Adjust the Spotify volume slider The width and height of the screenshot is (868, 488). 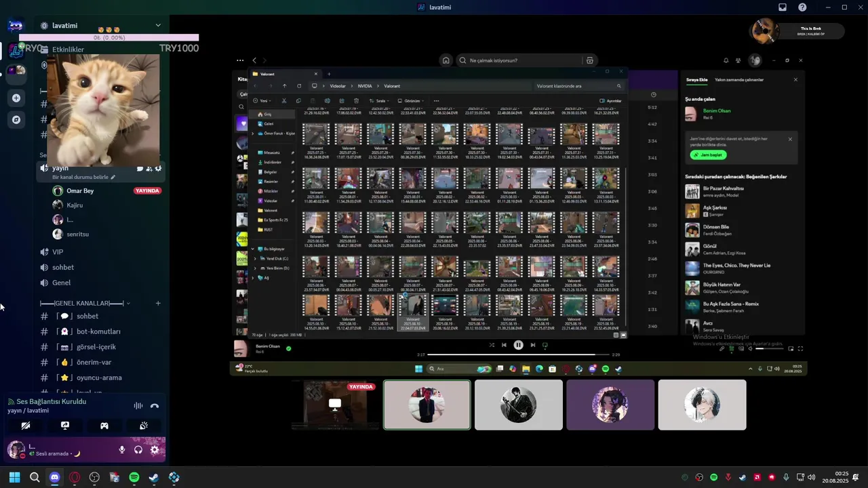tap(770, 348)
